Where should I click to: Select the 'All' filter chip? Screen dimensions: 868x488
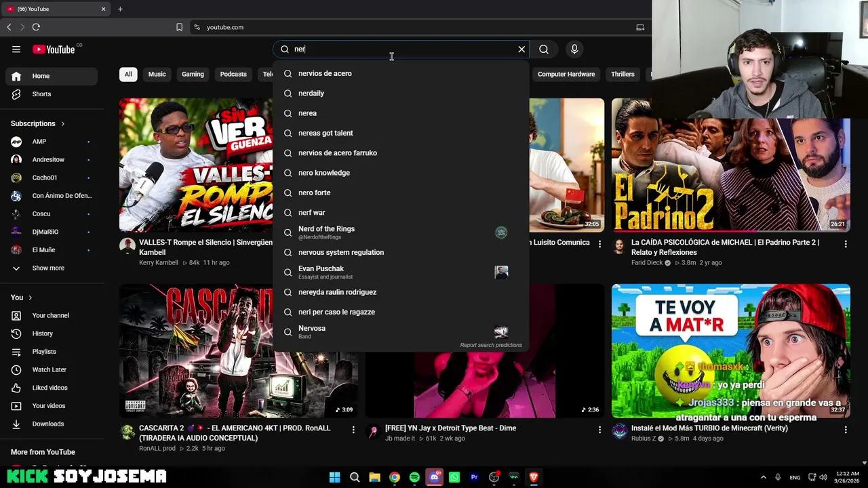pyautogui.click(x=128, y=74)
